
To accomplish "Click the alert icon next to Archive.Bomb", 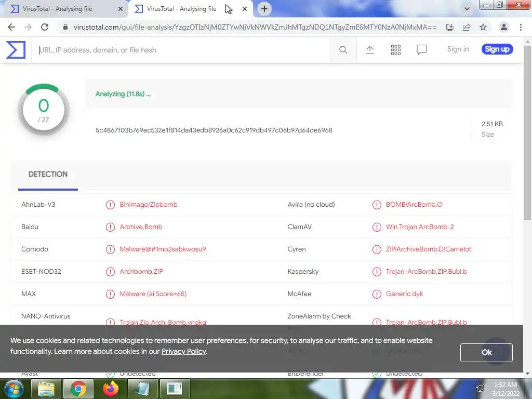I will click(110, 227).
